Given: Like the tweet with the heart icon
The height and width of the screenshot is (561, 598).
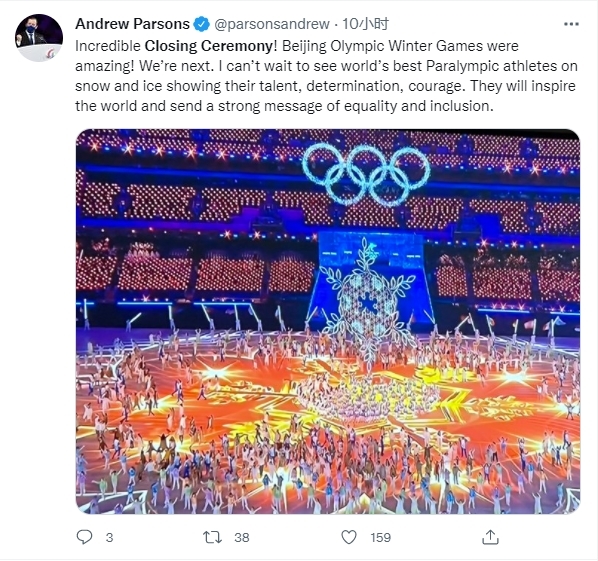Looking at the screenshot, I should 349,537.
